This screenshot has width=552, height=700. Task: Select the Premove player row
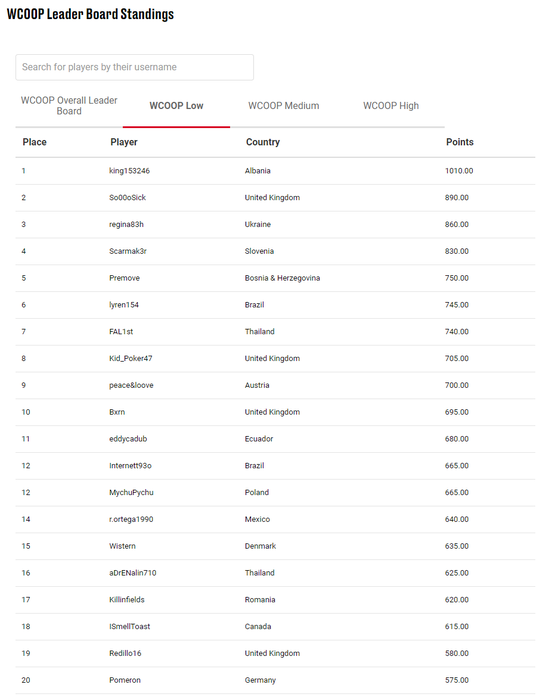pos(275,278)
